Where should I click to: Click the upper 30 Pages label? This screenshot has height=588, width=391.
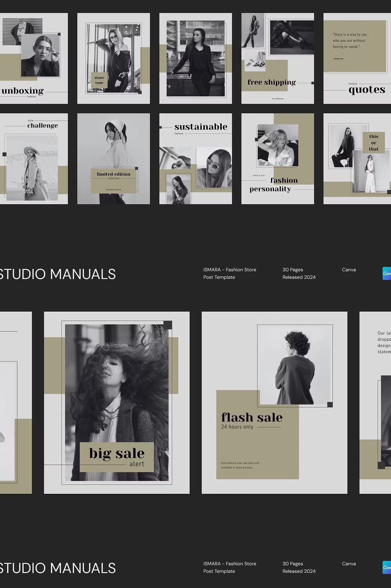point(293,270)
